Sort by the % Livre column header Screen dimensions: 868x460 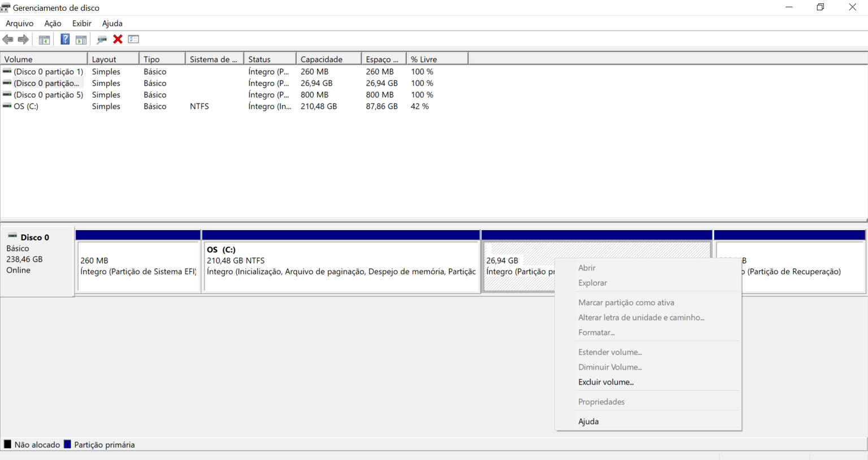click(437, 59)
